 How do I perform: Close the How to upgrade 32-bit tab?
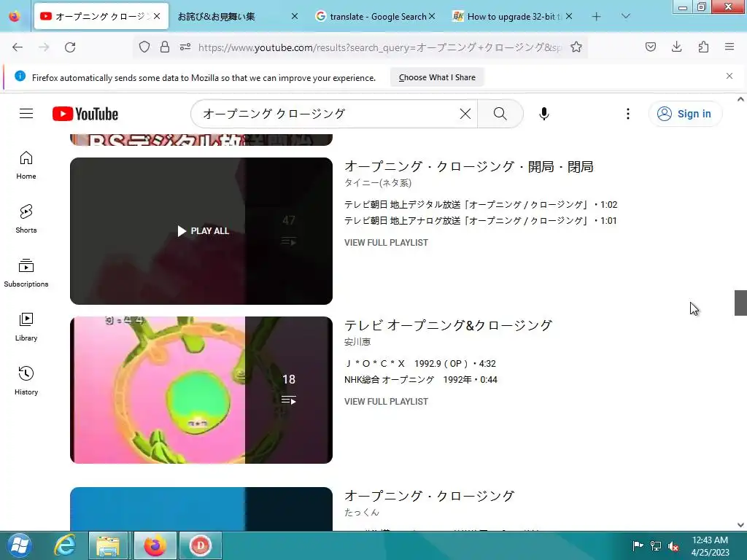coord(569,17)
